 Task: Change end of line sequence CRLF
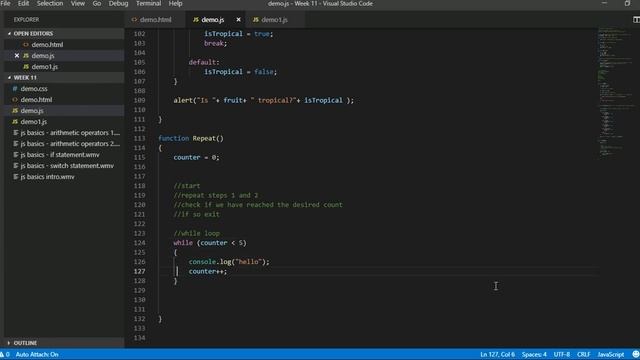pos(584,354)
